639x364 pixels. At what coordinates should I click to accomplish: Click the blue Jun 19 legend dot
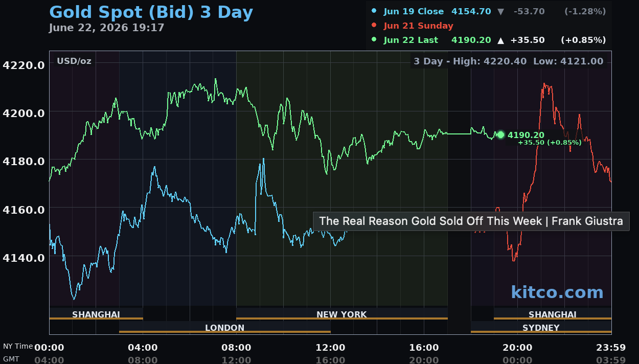click(x=374, y=11)
